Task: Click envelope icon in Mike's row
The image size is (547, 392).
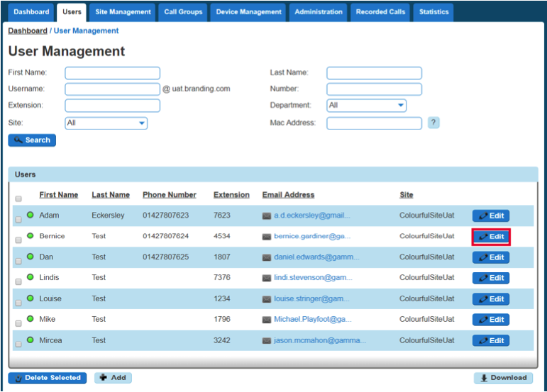Action: [x=267, y=320]
